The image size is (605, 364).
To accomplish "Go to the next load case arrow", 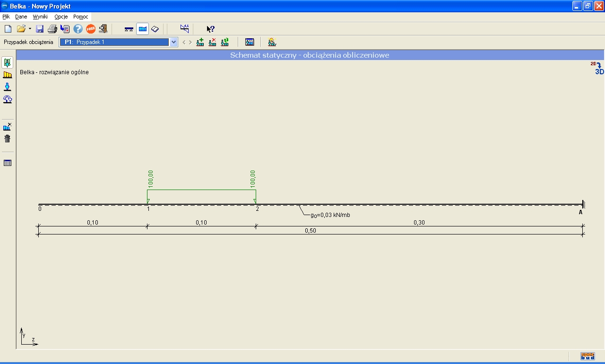I will pos(190,42).
